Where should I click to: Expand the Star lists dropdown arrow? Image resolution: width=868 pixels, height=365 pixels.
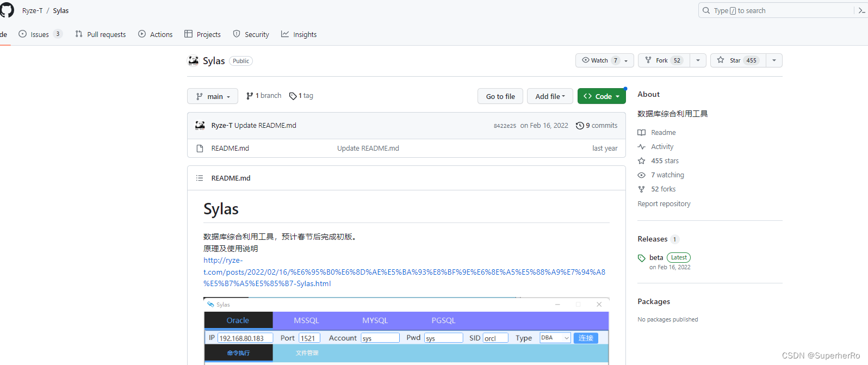pyautogui.click(x=774, y=60)
